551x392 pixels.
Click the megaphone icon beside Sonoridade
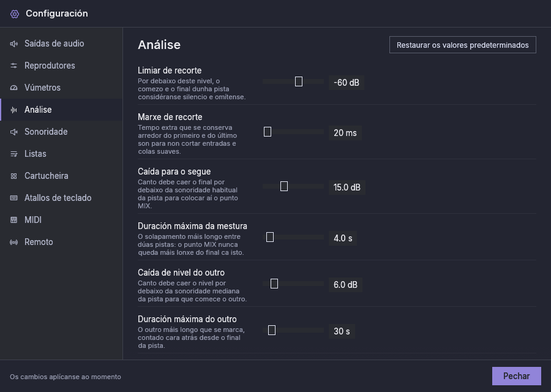(13, 132)
